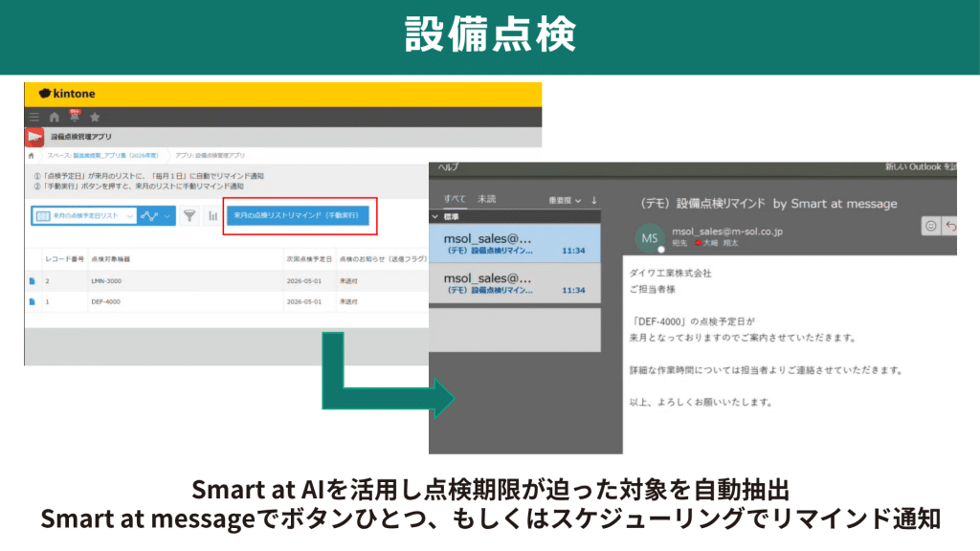Open the アプリ: 設備点検管理アプリ breadcrumb
Screen dimensions: 980x551
pos(210,156)
